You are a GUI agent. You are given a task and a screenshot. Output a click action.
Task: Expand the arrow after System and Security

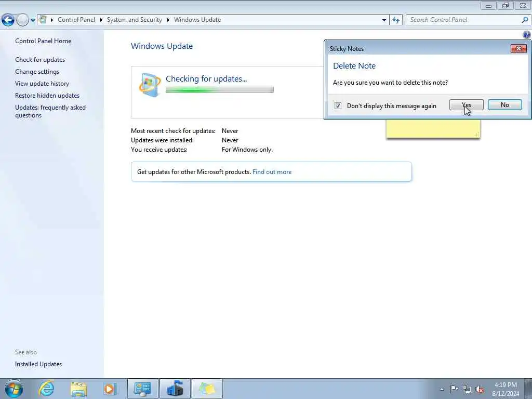point(168,20)
